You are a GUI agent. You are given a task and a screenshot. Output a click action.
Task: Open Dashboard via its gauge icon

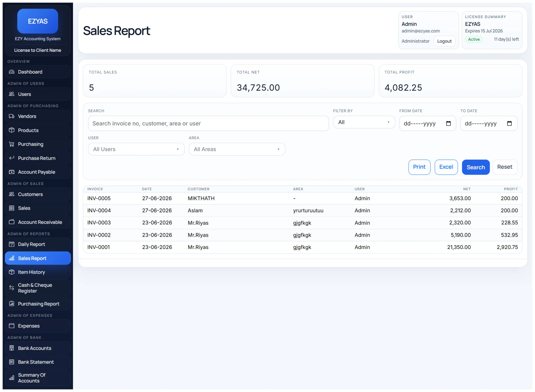tap(11, 72)
